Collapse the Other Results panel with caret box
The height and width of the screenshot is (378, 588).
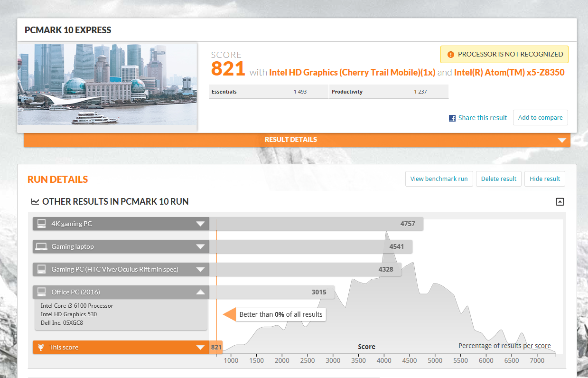[560, 202]
